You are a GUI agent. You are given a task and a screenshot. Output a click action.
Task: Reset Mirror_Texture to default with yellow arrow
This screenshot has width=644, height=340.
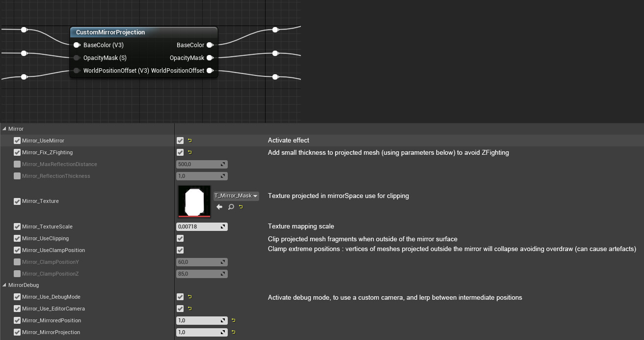241,207
